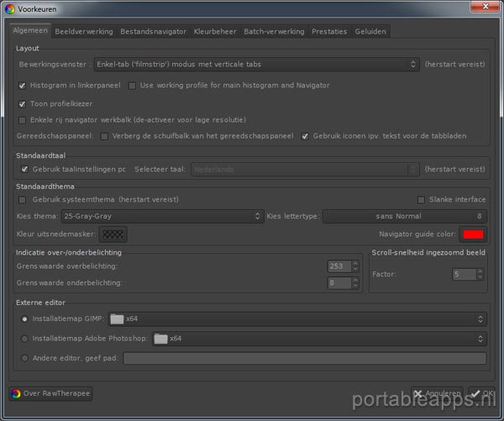
Task: Switch to the Kleurbeheer tab
Action: coord(215,32)
